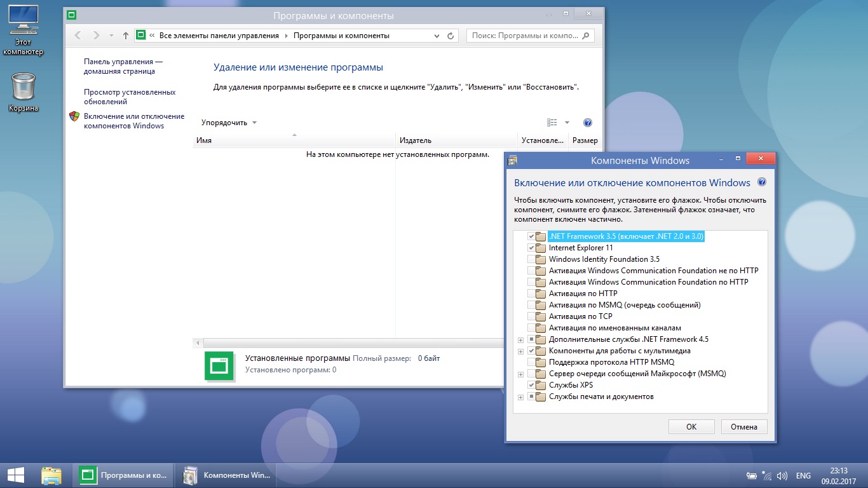The height and width of the screenshot is (488, 868).
Task: Click the Refresh icon in address bar
Action: click(x=451, y=36)
